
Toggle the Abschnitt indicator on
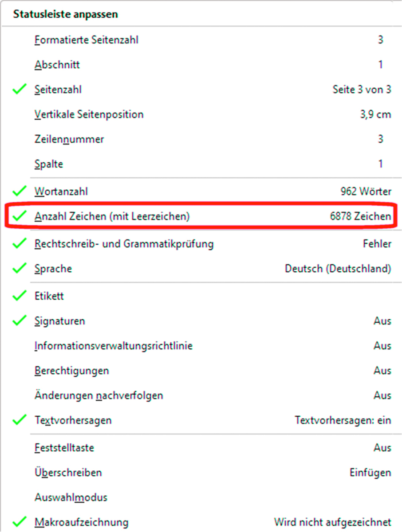[57, 64]
